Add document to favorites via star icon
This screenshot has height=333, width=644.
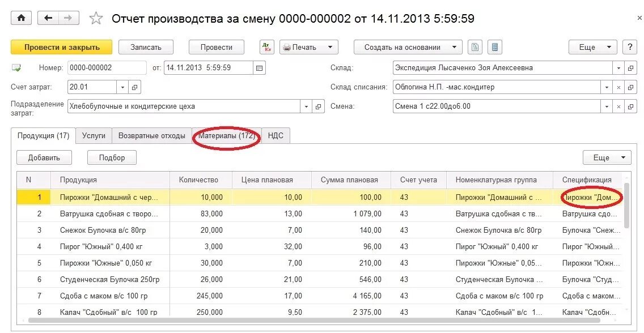click(95, 18)
